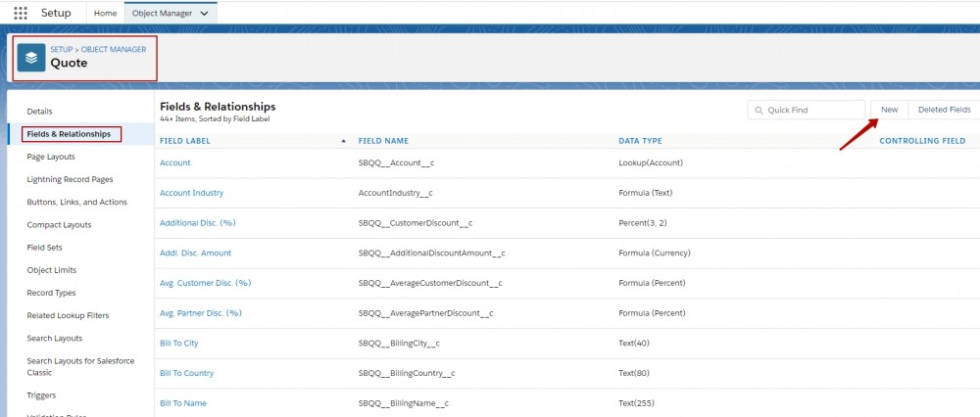The width and height of the screenshot is (980, 417).
Task: Click the Quote object layers icon
Action: point(31,58)
